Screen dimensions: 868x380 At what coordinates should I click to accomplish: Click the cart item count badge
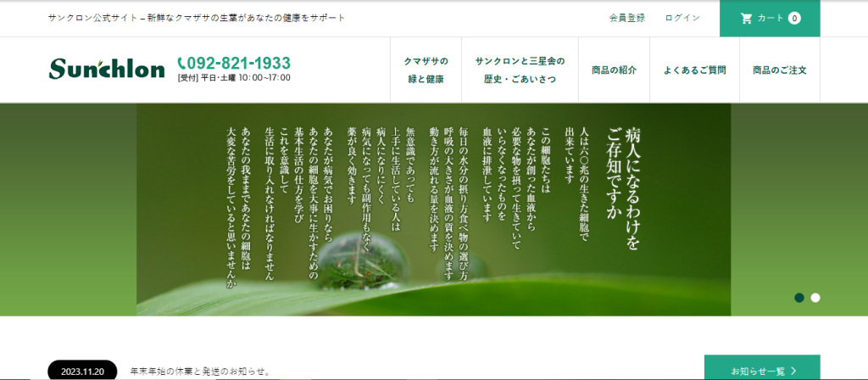(x=794, y=18)
